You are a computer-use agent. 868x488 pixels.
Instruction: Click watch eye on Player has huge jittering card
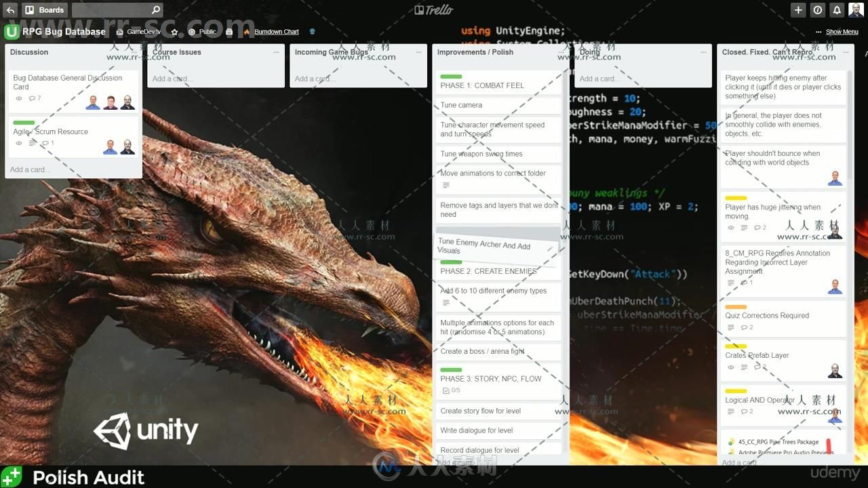coord(731,228)
